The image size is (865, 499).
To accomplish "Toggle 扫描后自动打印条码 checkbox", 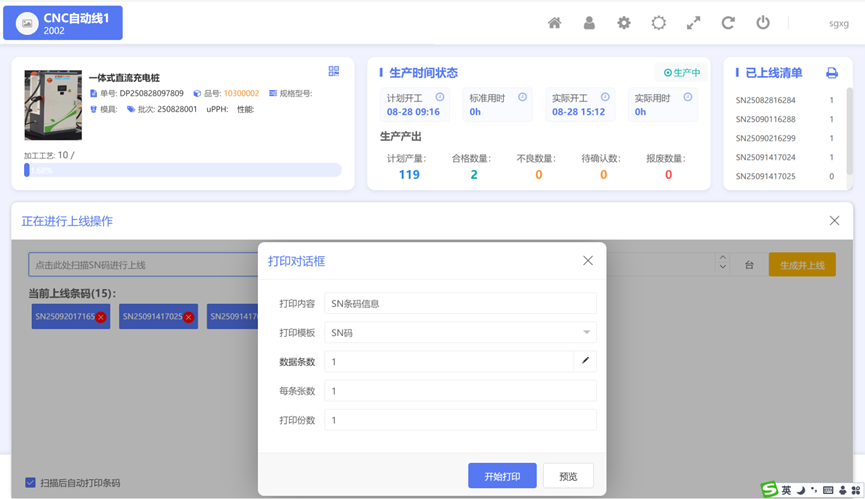I will (x=30, y=482).
